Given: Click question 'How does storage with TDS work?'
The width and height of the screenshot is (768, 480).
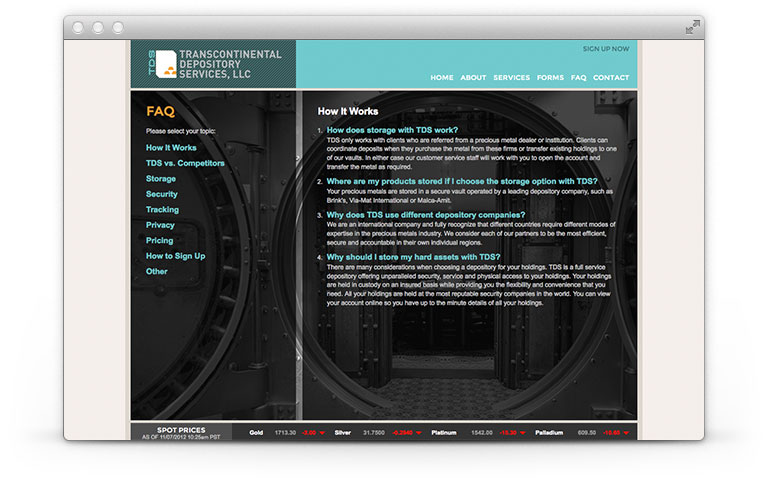Looking at the screenshot, I should (392, 130).
